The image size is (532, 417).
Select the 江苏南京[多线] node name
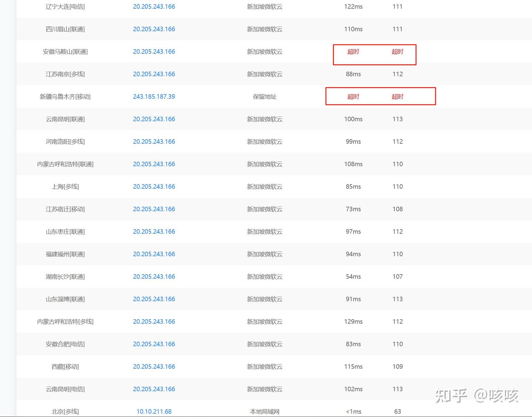coord(65,74)
